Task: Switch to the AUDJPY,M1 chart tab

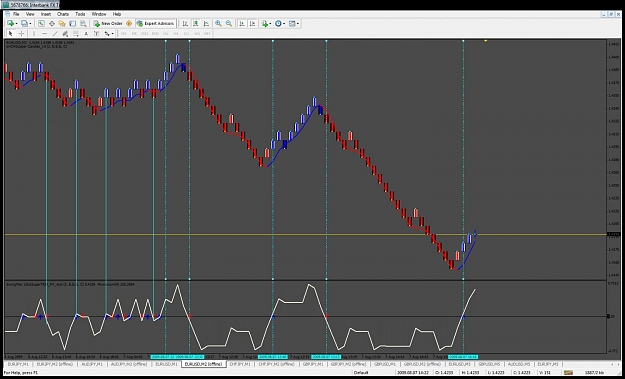Action: pyautogui.click(x=92, y=364)
